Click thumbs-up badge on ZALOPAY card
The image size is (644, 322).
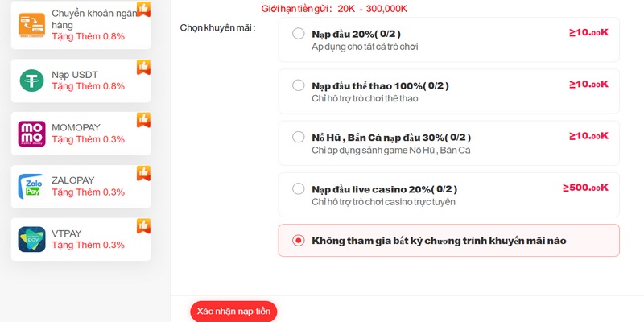pyautogui.click(x=143, y=172)
